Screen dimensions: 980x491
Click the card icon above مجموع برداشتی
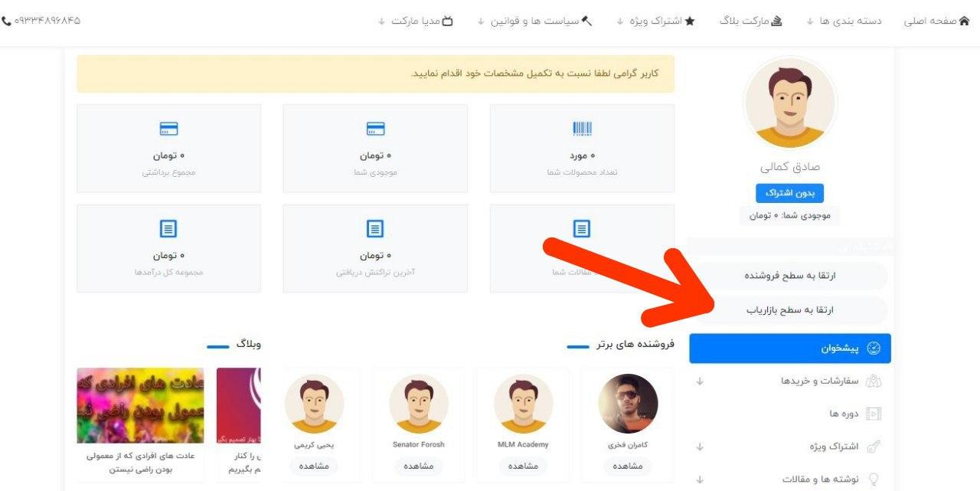(x=168, y=129)
